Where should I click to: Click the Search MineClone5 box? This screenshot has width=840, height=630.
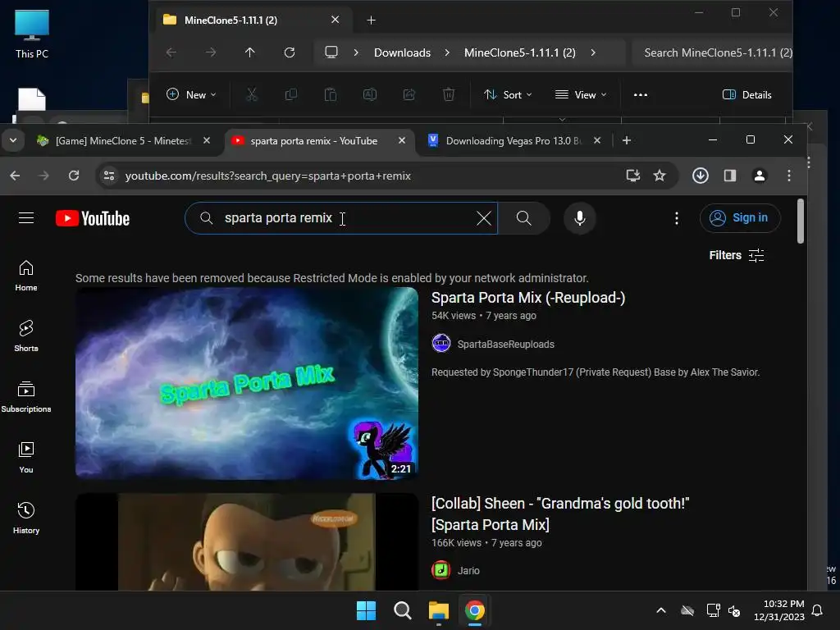point(713,52)
